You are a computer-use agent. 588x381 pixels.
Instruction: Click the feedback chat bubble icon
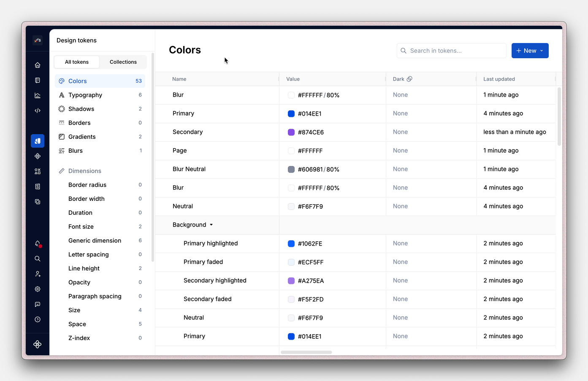(38, 304)
